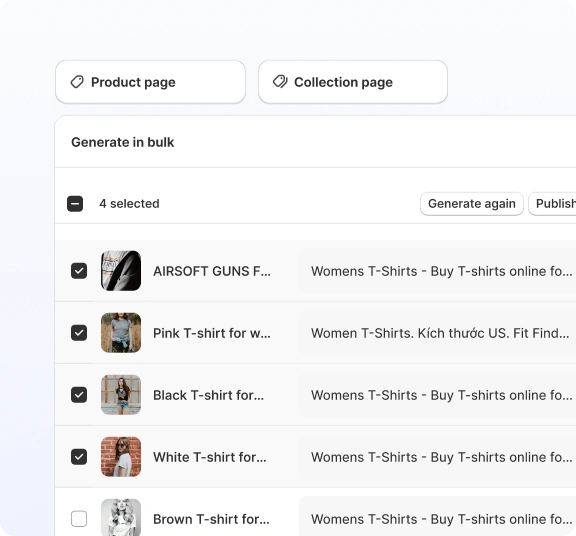This screenshot has width=576, height=536.
Task: Click the Generate again button
Action: click(472, 204)
